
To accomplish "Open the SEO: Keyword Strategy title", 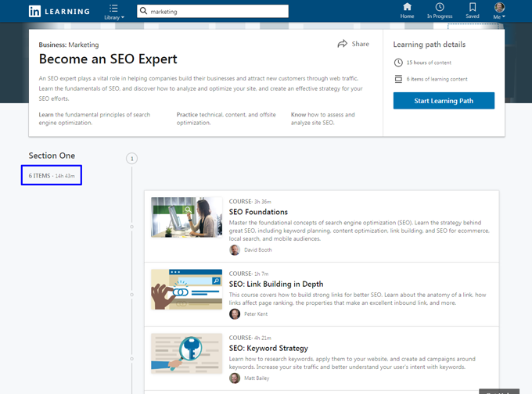I will point(268,348).
